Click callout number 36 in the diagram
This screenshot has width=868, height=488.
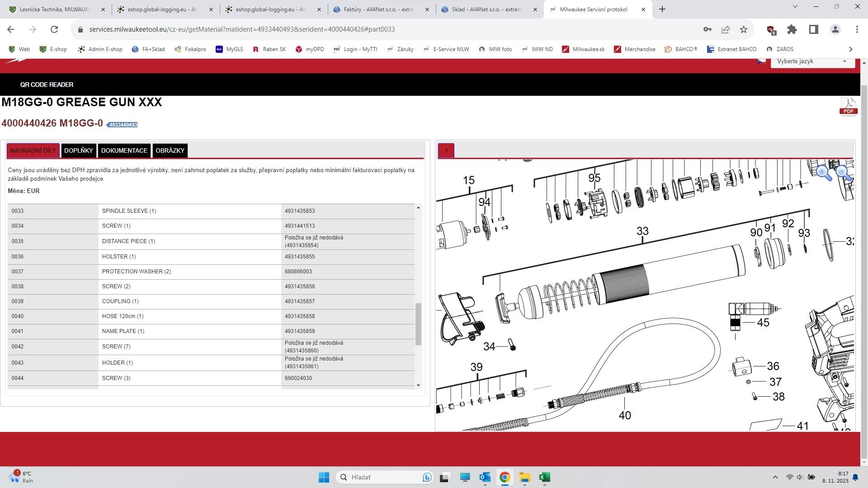(x=773, y=366)
